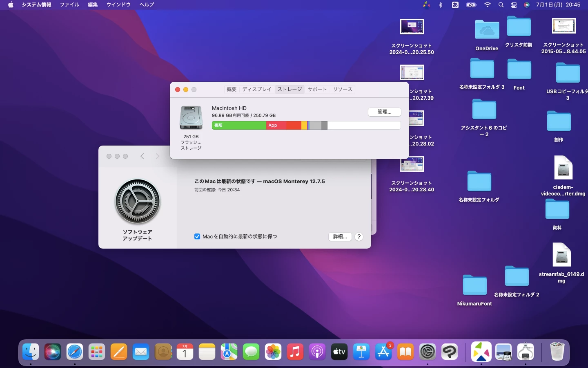Open the ヘルプ menu
Image resolution: width=588 pixels, height=368 pixels.
coord(147,5)
